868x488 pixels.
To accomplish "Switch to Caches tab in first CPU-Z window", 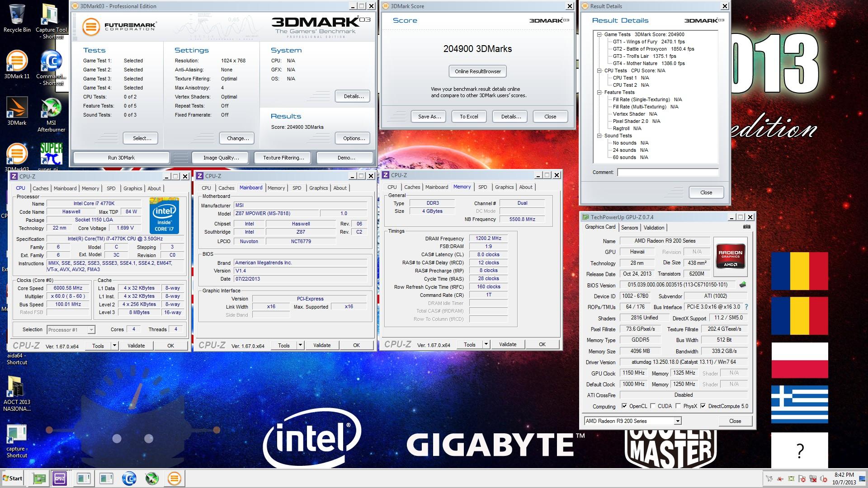I will (40, 188).
